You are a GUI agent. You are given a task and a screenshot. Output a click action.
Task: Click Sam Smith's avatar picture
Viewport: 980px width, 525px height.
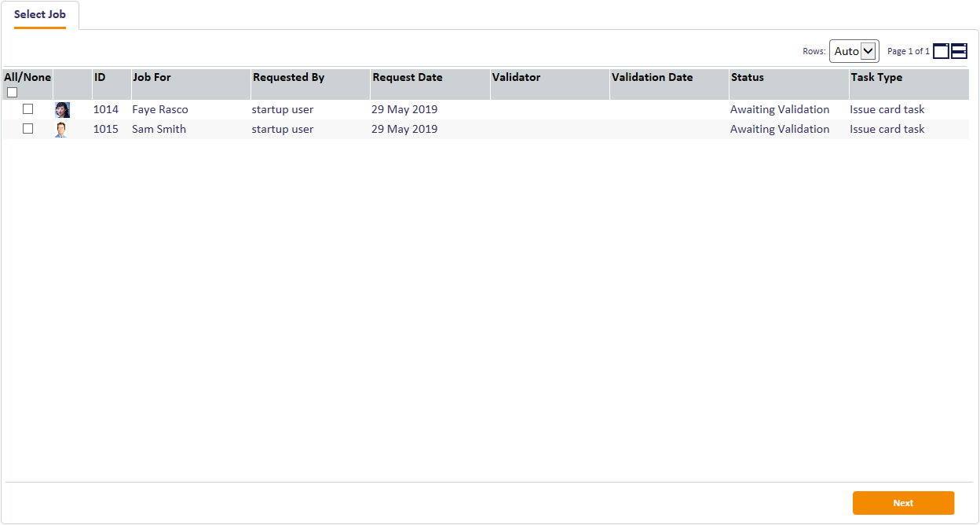pos(61,130)
